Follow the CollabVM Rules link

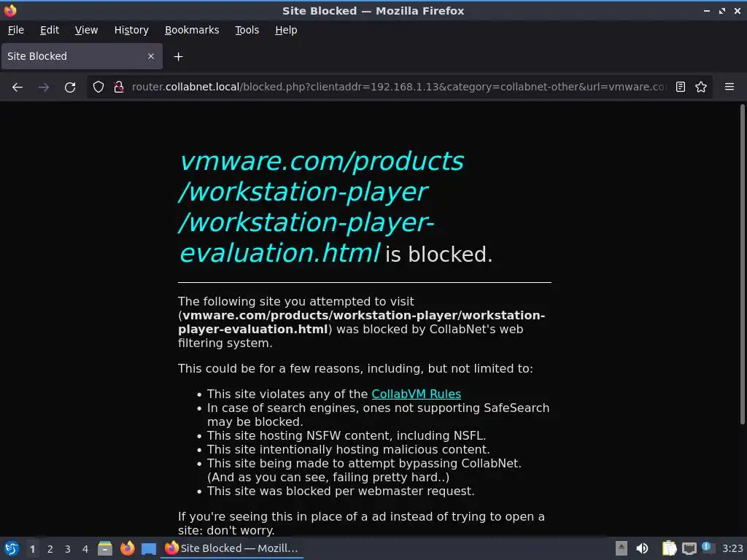pos(416,394)
